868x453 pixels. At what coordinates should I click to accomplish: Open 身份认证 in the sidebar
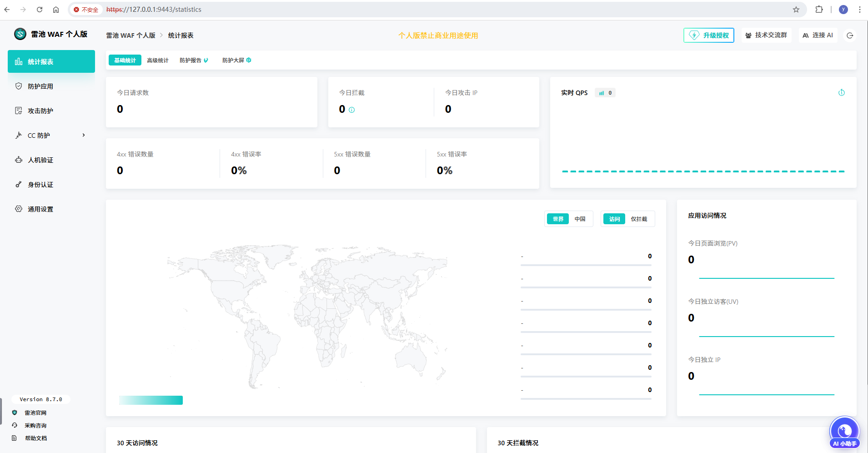[51, 184]
